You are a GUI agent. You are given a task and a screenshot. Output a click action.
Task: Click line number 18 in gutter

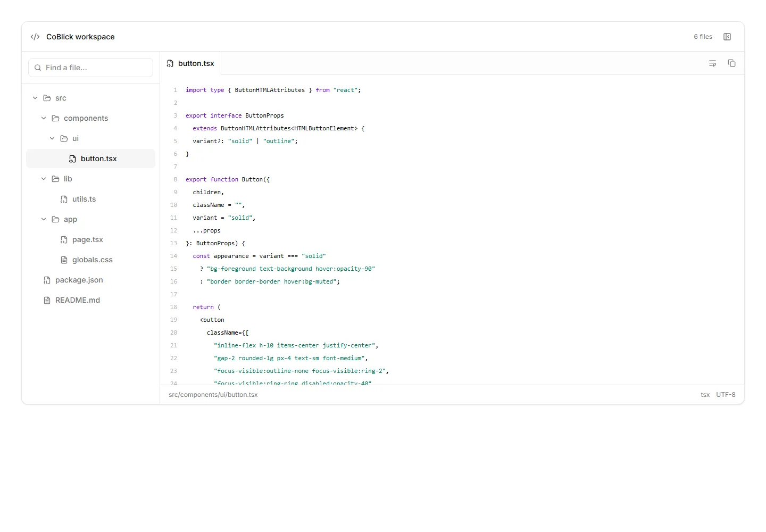173,307
